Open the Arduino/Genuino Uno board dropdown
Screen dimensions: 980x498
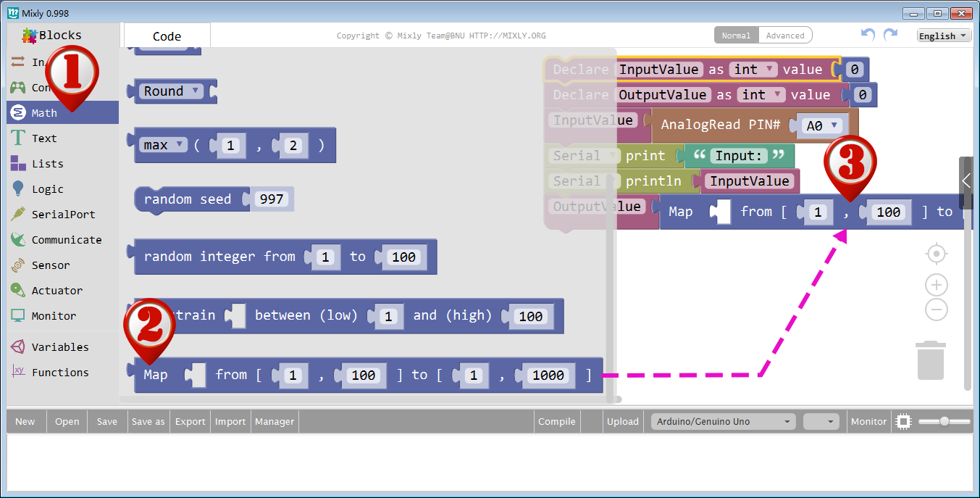(722, 422)
